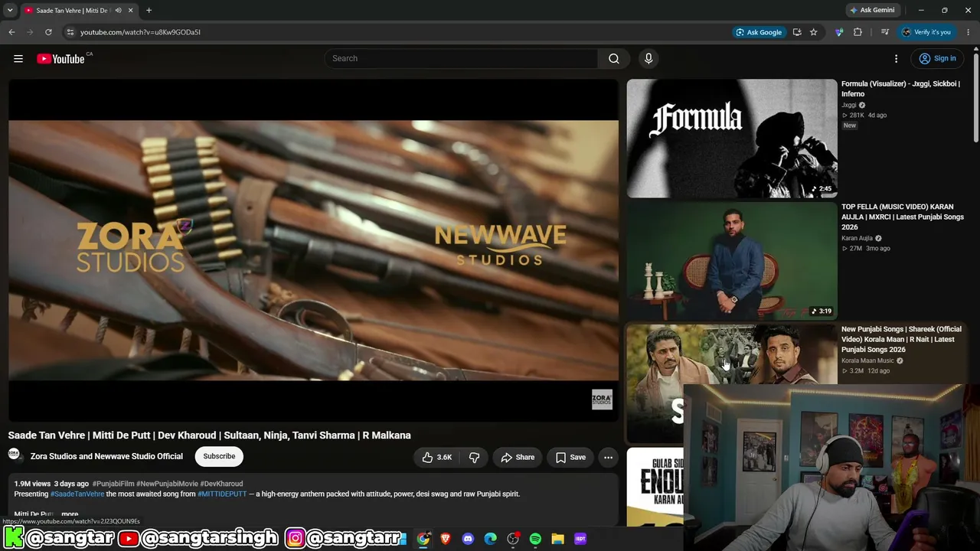Image resolution: width=980 pixels, height=551 pixels.
Task: Open Discord from the taskbar
Action: coord(468,539)
